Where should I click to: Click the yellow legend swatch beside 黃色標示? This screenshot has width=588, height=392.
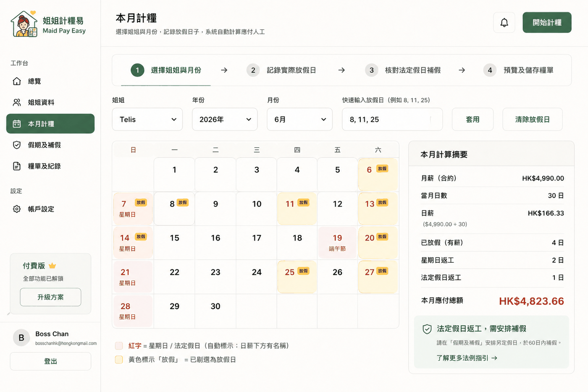[119, 360]
